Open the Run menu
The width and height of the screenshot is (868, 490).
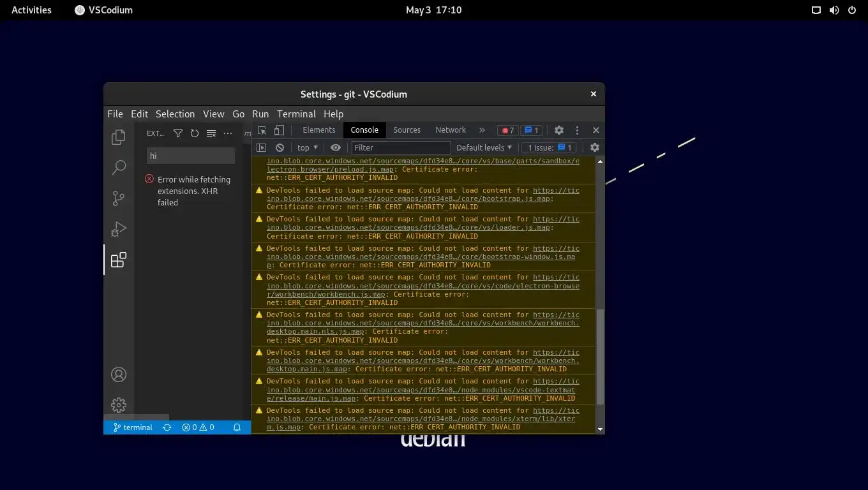coord(260,114)
